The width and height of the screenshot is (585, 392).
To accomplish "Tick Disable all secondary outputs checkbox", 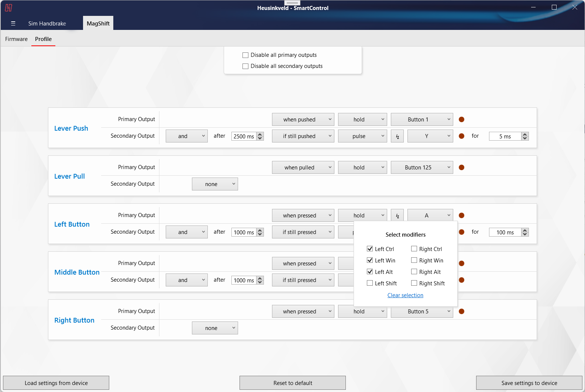I will tap(245, 66).
